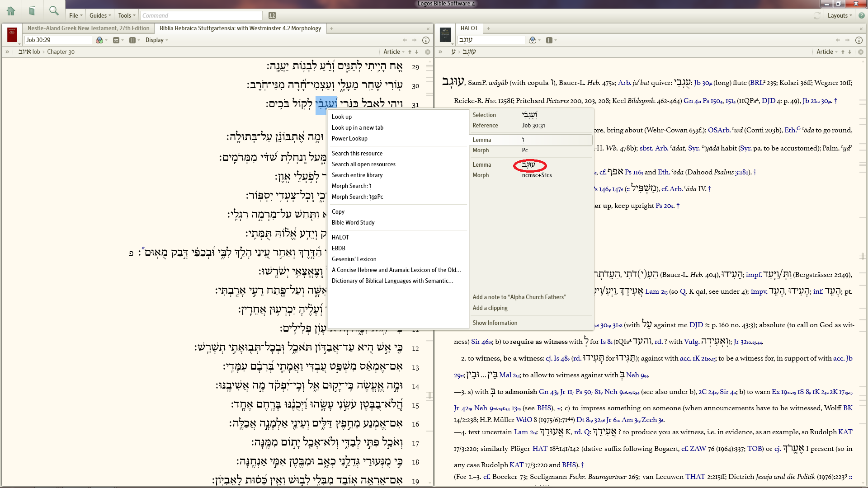868x488 pixels.
Task: Open the Home page icon
Action: tap(11, 10)
